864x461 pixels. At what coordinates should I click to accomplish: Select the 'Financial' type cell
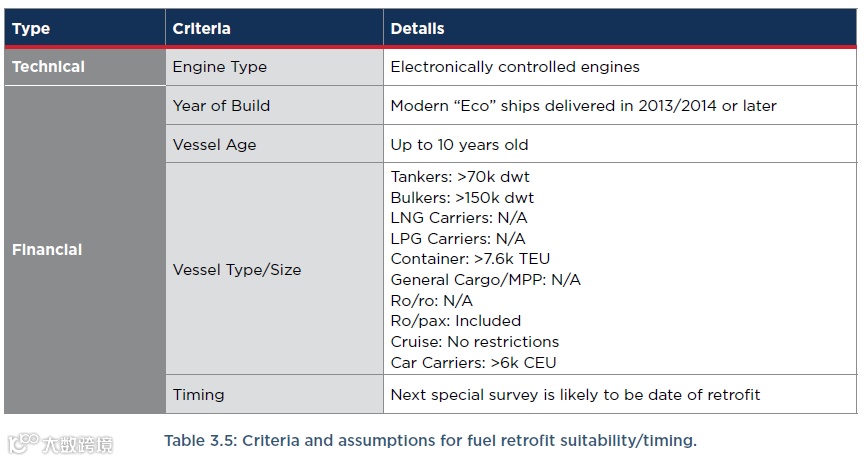(x=47, y=250)
